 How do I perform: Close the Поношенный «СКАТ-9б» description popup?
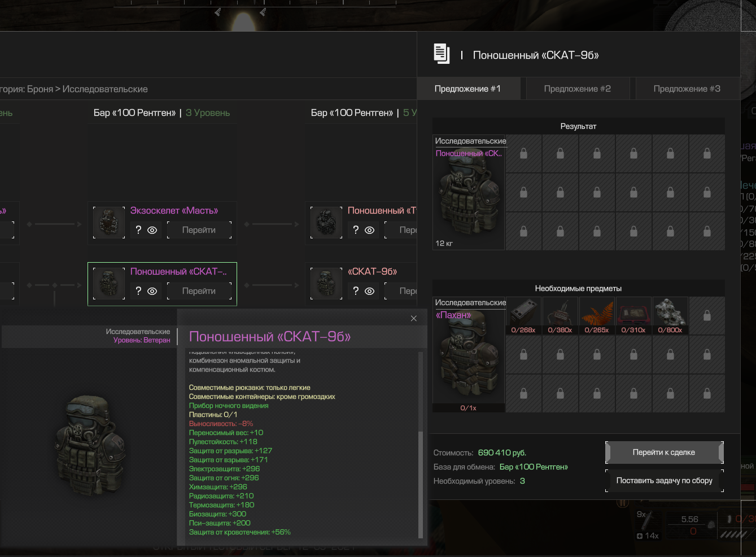(x=414, y=319)
